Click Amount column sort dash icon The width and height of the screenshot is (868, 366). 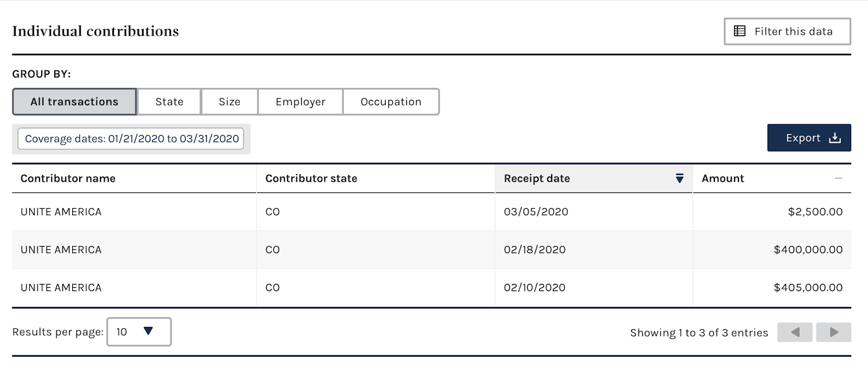(x=838, y=178)
